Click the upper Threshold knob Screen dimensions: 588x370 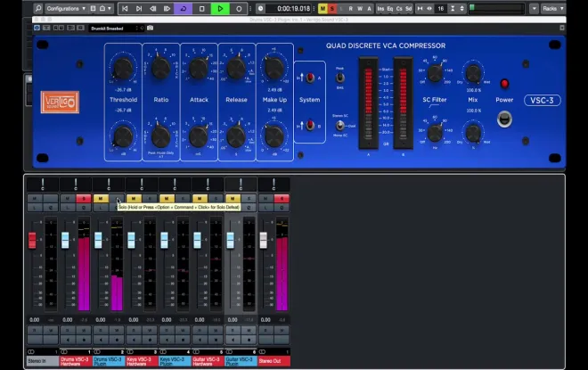pos(123,69)
